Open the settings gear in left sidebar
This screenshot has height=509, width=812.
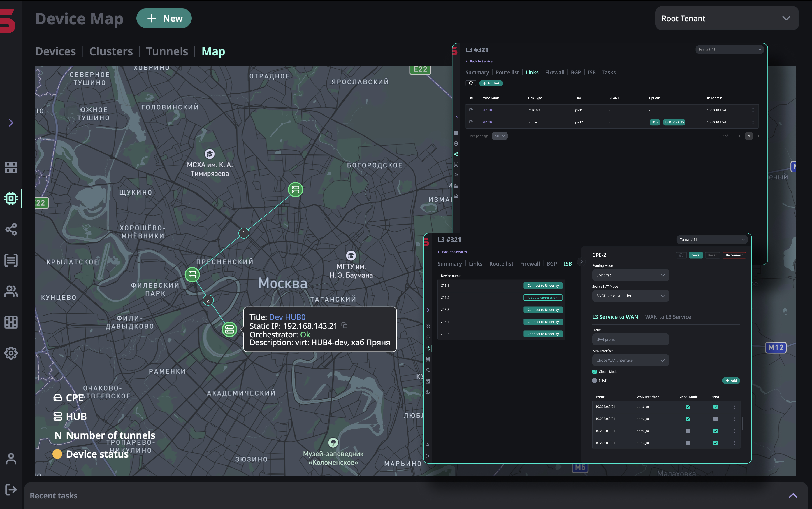pyautogui.click(x=11, y=353)
